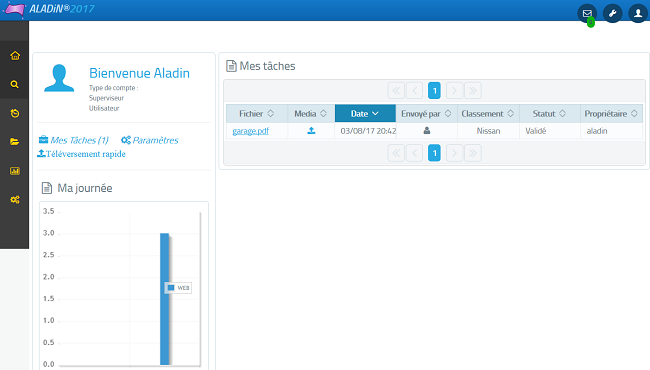Image resolution: width=650 pixels, height=370 pixels.
Task: Sort tasks by Propriétaire column
Action: coord(611,114)
